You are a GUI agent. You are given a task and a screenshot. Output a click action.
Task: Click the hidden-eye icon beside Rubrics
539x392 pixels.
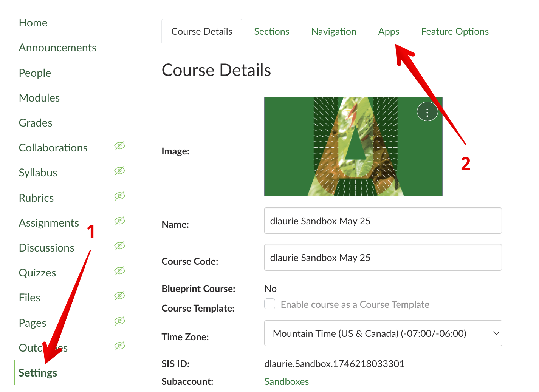tap(119, 196)
